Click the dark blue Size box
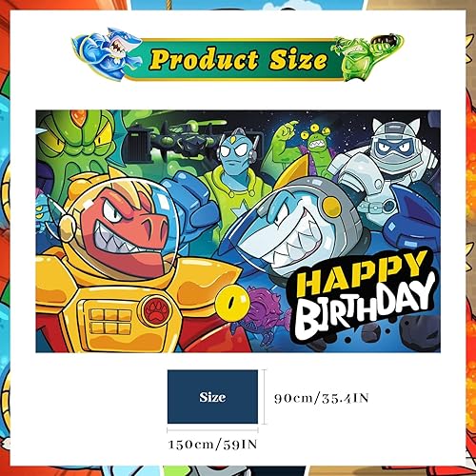This screenshot has height=476, width=476. (x=212, y=397)
